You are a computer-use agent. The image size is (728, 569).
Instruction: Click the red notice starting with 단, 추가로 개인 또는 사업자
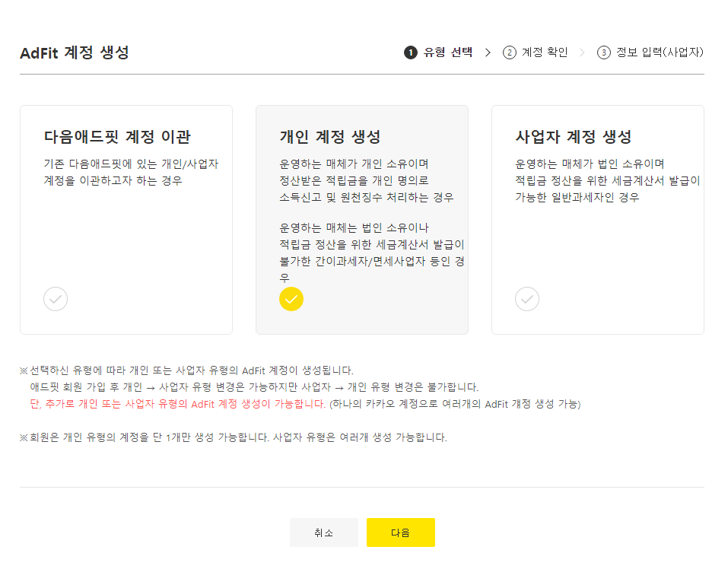(177, 404)
